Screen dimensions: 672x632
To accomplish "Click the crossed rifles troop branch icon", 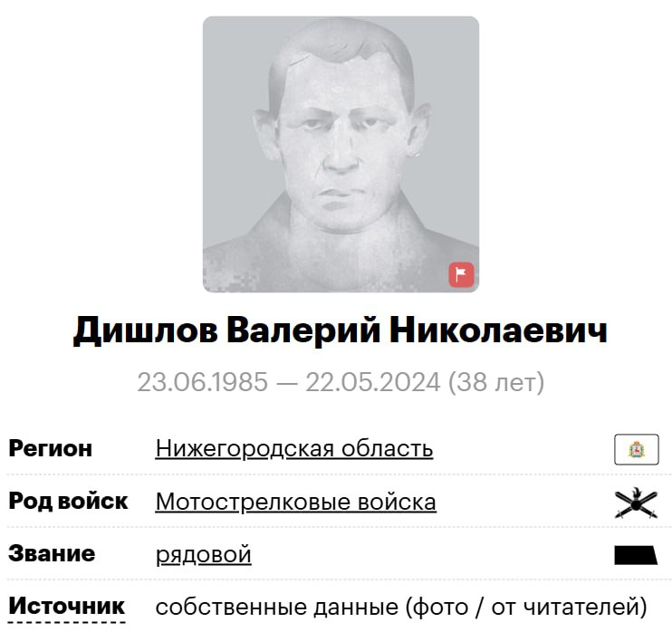I will 636,503.
